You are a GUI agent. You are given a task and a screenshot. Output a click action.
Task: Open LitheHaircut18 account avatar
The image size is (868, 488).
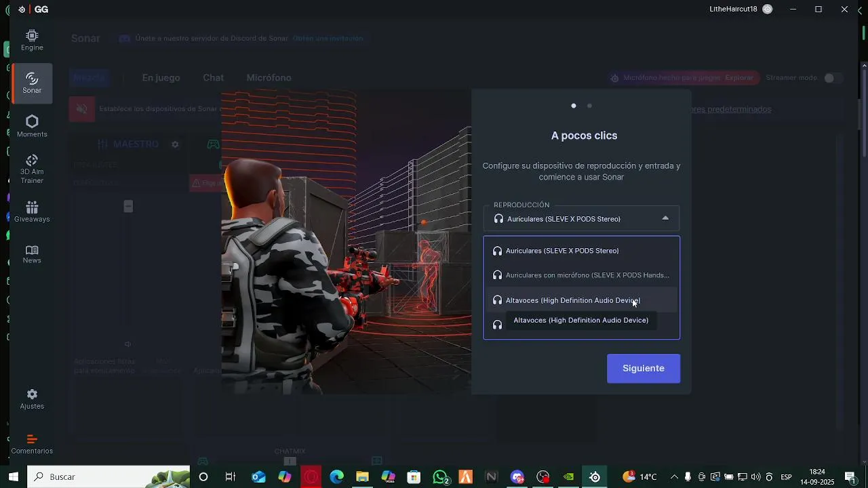coord(767,9)
